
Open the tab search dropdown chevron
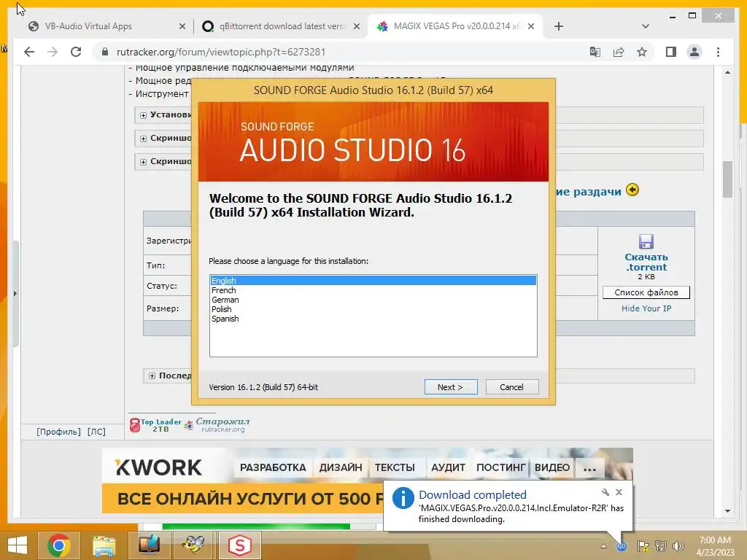646,26
